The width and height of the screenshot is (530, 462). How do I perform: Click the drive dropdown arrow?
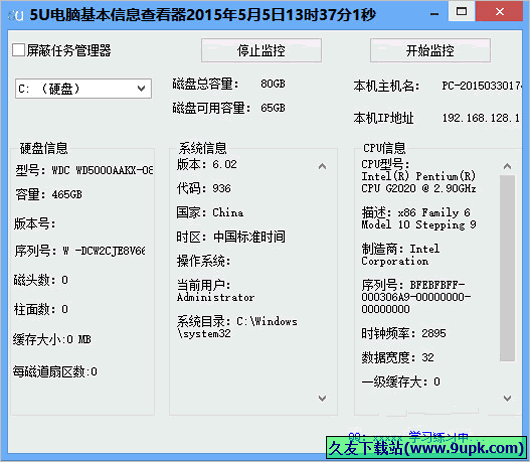141,89
